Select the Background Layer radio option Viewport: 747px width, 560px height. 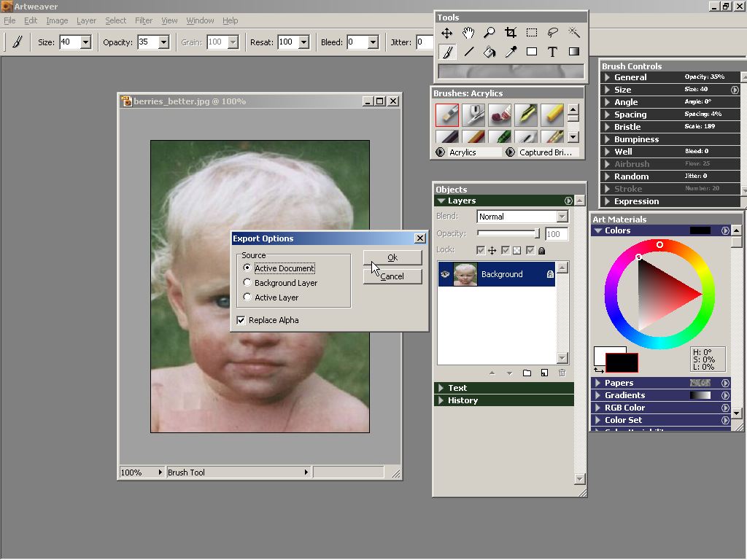click(x=248, y=283)
